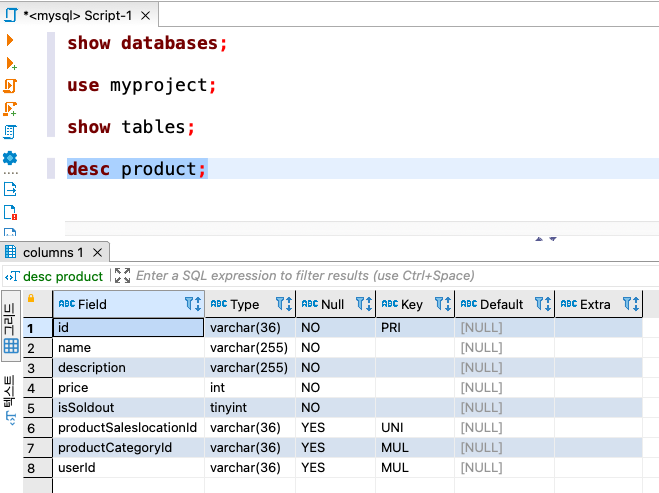Click the results panel down arrow toggle
659x493 pixels.
coord(553,239)
